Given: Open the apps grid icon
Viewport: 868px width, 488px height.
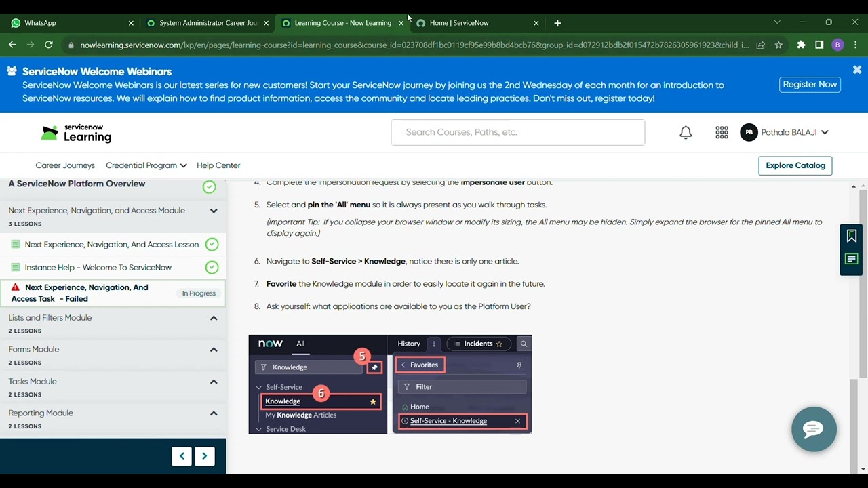Looking at the screenshot, I should 722,133.
